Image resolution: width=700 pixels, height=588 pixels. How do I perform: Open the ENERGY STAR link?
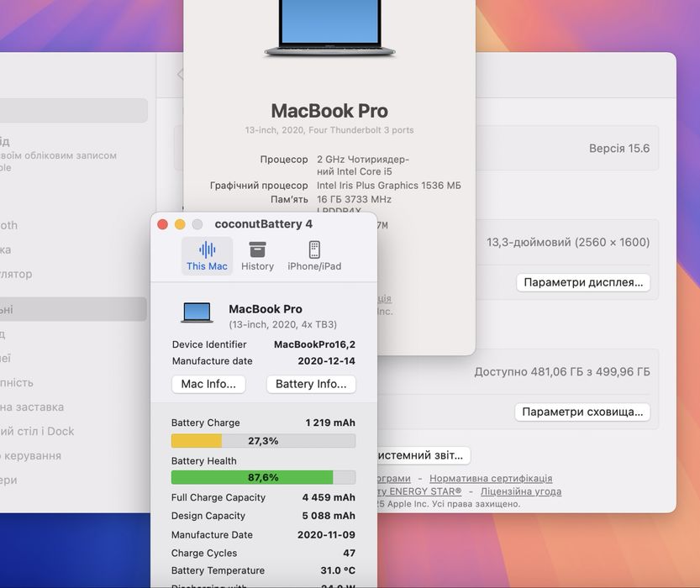(419, 491)
